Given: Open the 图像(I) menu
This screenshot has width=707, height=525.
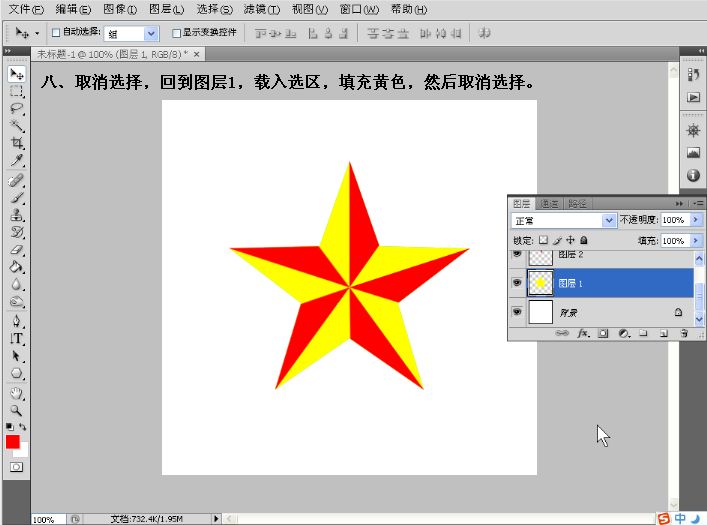Looking at the screenshot, I should pos(120,9).
